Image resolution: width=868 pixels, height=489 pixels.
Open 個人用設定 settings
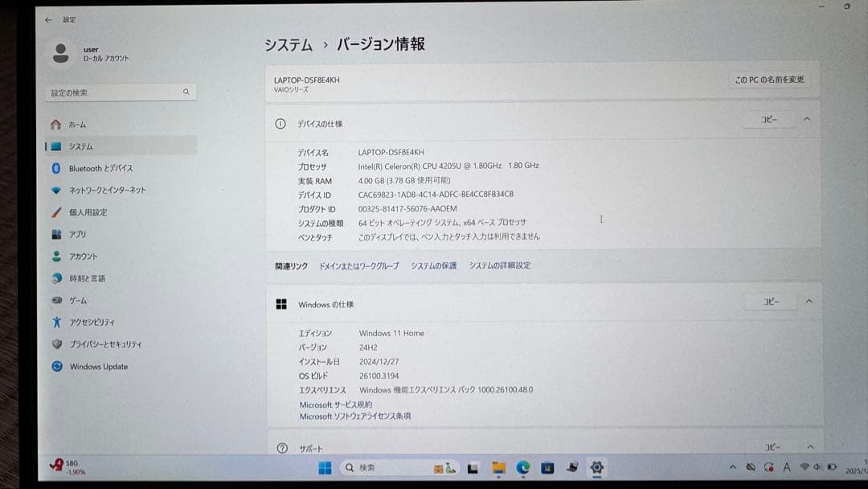pos(121,212)
